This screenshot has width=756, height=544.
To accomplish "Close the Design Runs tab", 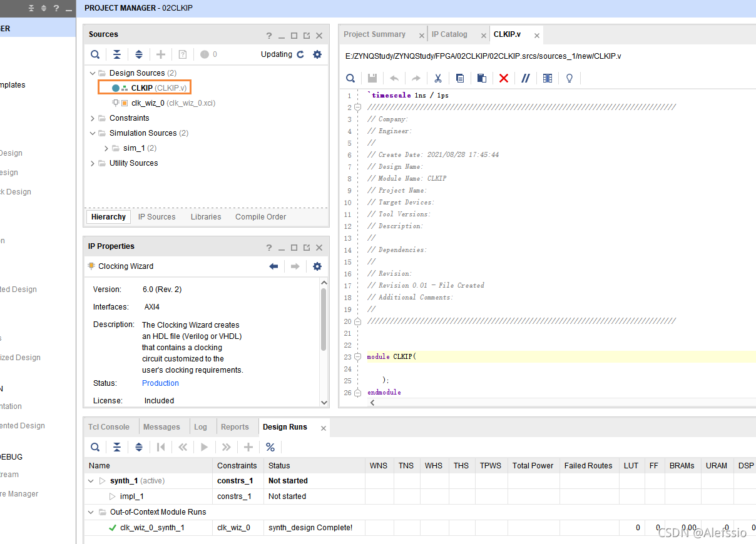I will coord(324,428).
